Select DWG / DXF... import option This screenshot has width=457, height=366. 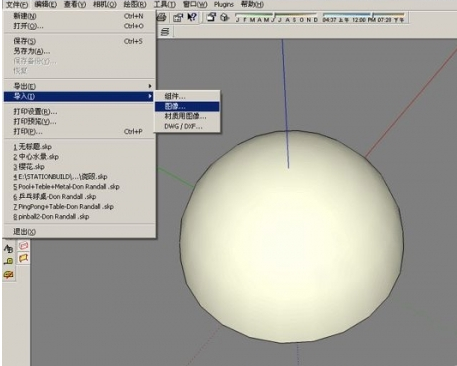187,126
